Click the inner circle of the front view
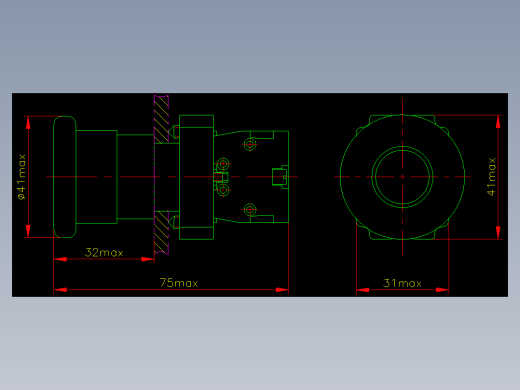Screen dimensions: 520x390 point(402,177)
